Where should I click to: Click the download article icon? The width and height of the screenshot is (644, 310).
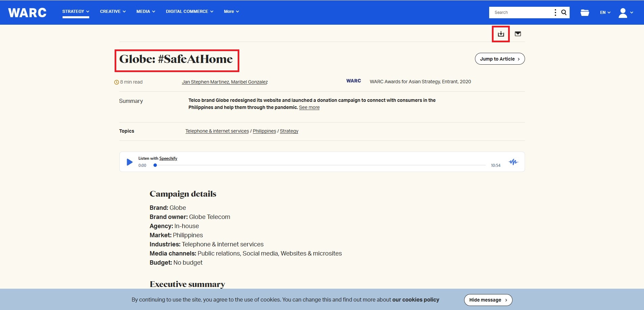coord(501,34)
